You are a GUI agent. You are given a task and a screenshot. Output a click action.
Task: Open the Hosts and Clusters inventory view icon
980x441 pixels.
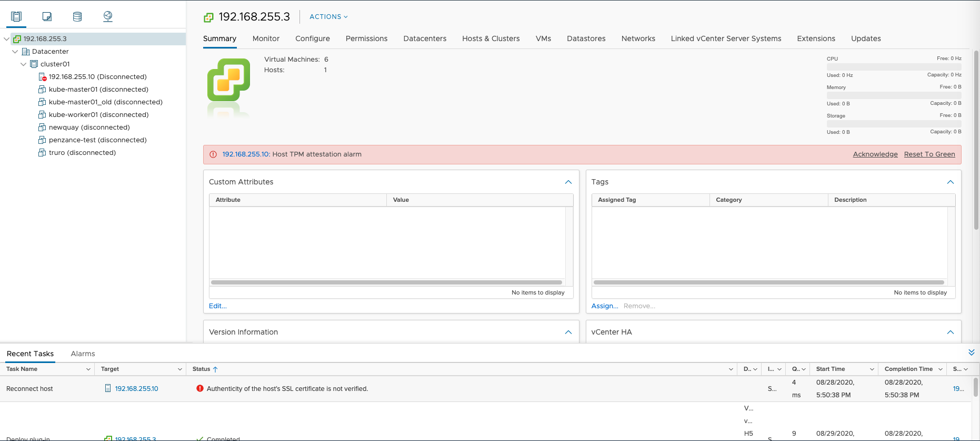tap(16, 16)
